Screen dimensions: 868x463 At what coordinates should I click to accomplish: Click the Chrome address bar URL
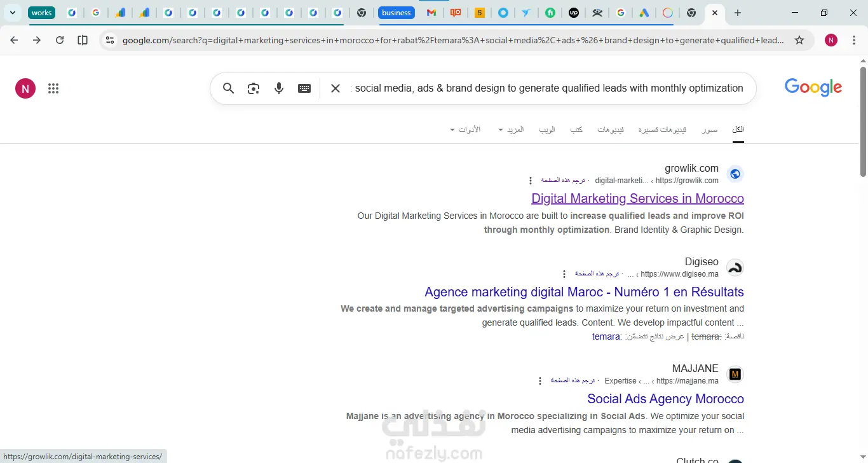(452, 40)
